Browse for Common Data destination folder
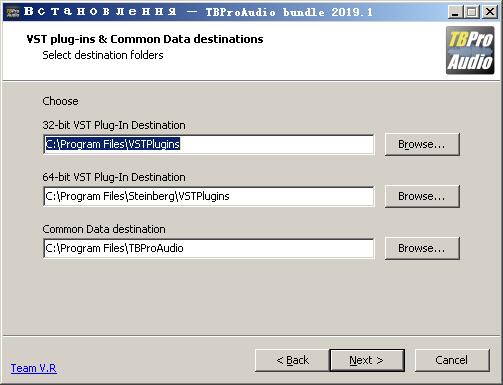This screenshot has width=503, height=385. (x=422, y=248)
